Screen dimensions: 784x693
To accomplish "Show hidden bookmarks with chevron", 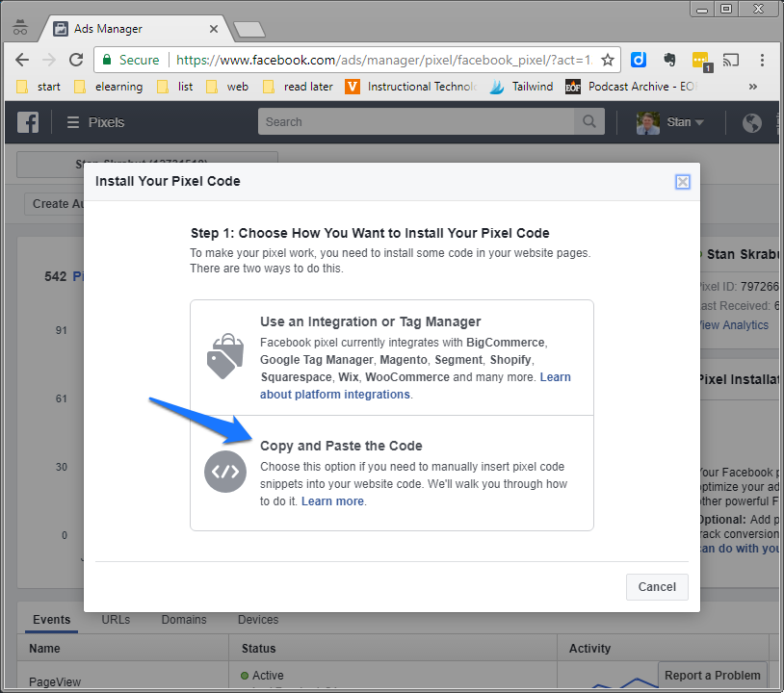I will click(752, 87).
